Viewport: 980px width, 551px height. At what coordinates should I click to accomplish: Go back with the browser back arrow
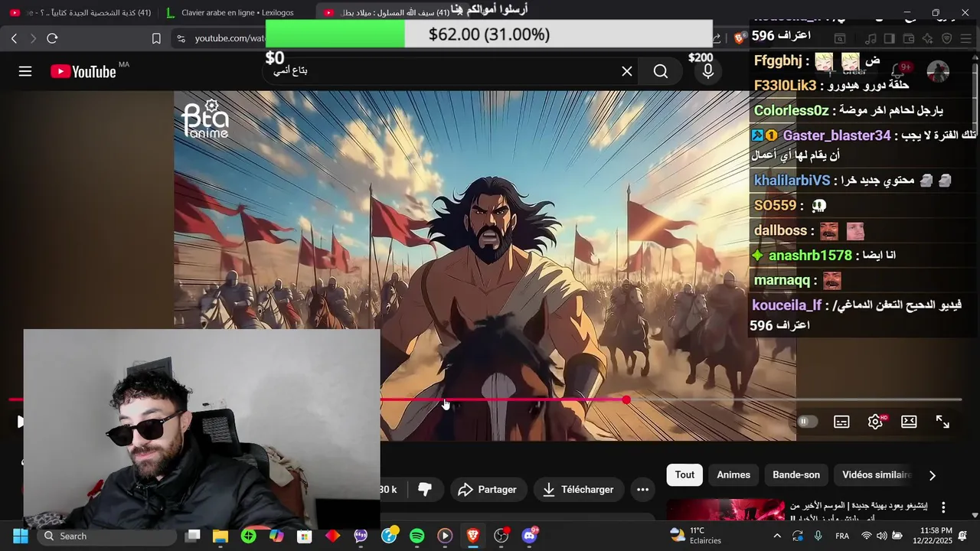coord(14,38)
